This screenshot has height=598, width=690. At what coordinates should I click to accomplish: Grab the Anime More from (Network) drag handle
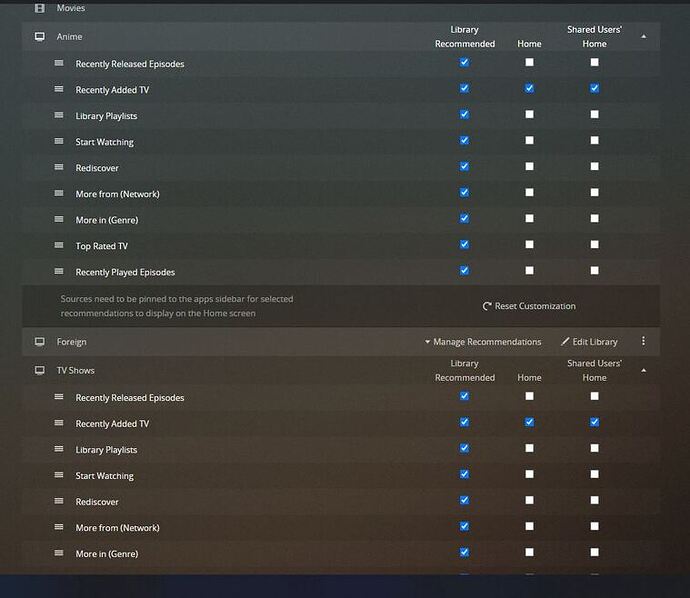coord(59,193)
